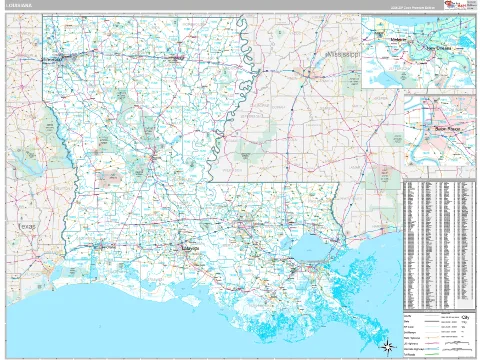Click the New Orleans label in the inset
480x360 pixels.
pos(439,48)
